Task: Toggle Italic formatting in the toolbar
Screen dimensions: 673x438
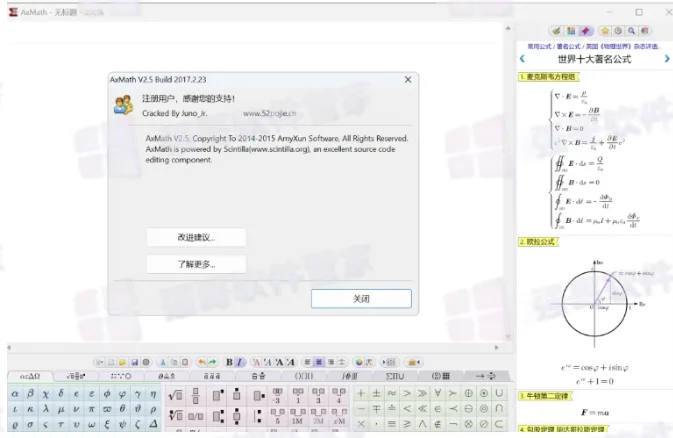Action: coord(239,362)
